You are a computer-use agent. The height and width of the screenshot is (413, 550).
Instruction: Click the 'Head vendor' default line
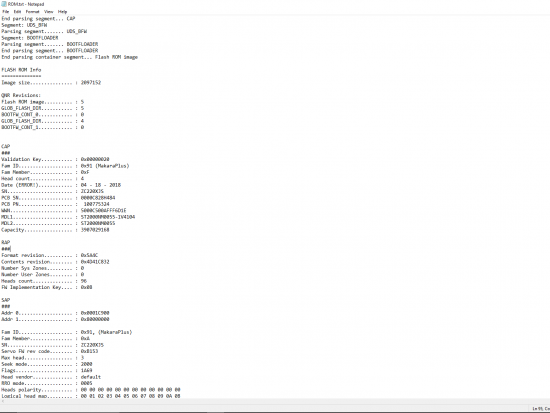point(51,377)
